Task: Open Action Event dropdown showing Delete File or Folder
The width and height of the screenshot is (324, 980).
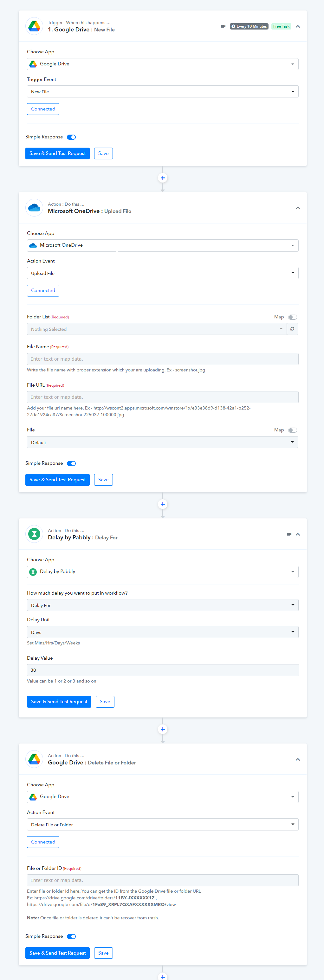Action: pyautogui.click(x=163, y=824)
